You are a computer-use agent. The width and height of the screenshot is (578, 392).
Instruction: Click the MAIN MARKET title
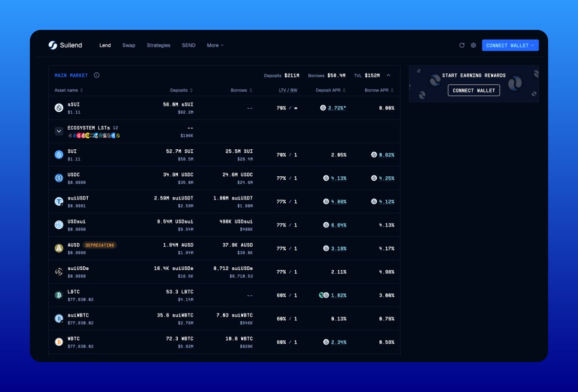[71, 75]
